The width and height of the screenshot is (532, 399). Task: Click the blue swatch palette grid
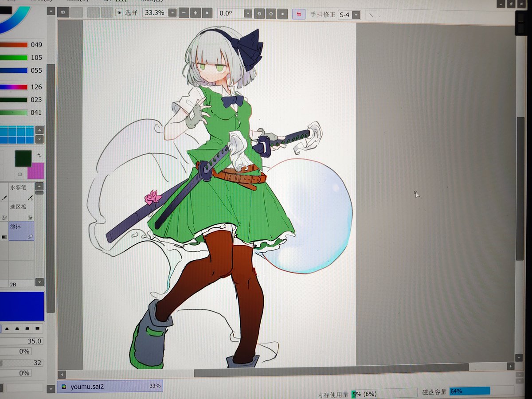(x=17, y=134)
